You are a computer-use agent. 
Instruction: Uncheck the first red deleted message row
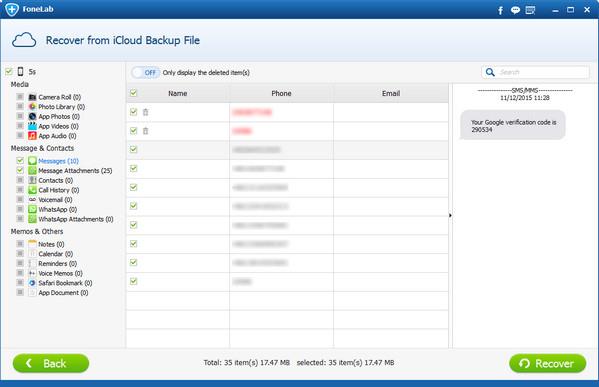pyautogui.click(x=134, y=112)
